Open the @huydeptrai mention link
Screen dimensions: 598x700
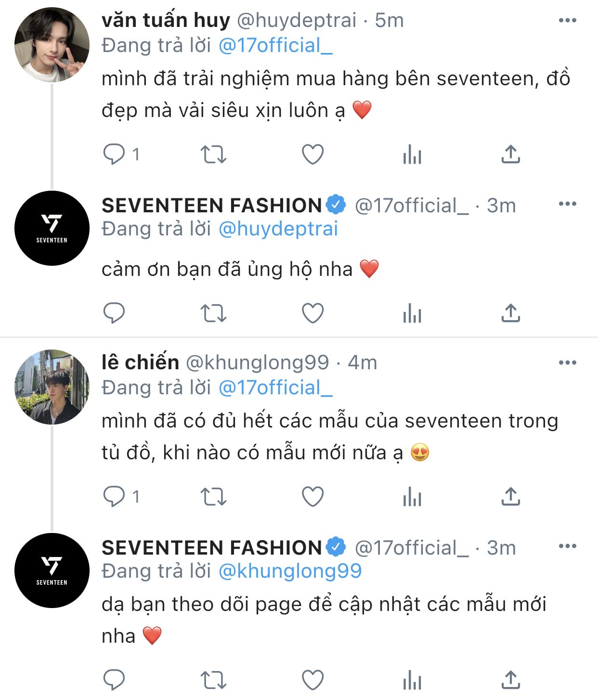point(278,229)
